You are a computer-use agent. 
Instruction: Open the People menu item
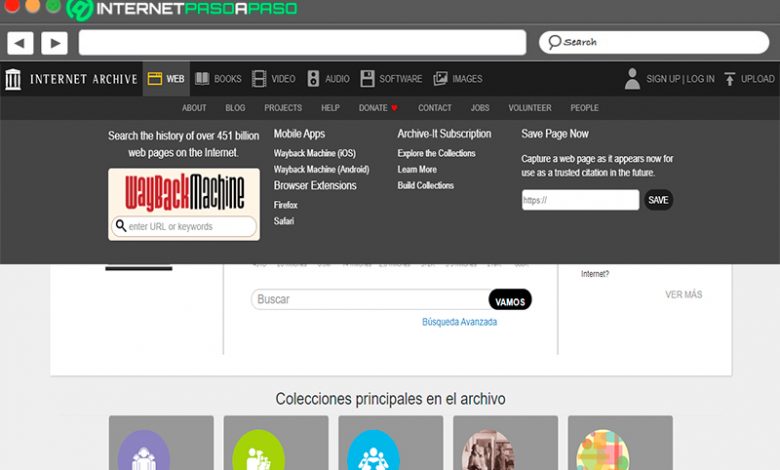585,108
